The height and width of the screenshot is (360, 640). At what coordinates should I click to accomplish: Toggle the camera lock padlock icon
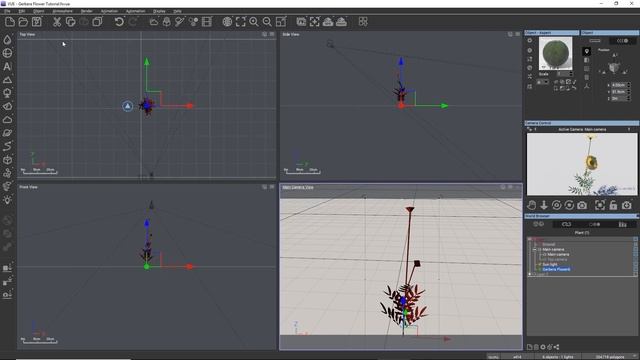coord(613,205)
